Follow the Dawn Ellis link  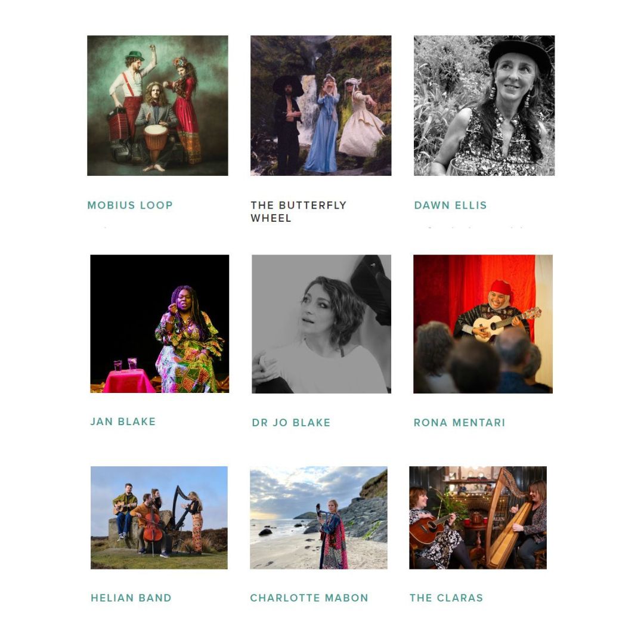[x=450, y=205]
